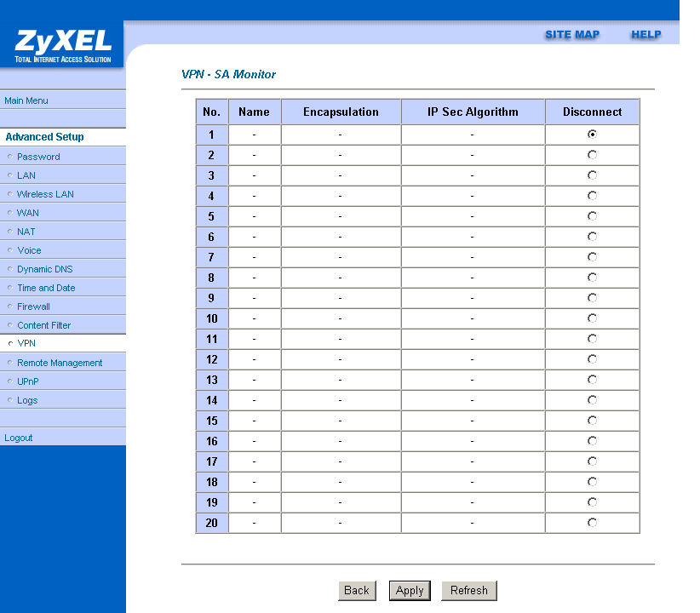Screen dimensions: 700x613
Task: Select VPN in the sidebar
Action: tap(26, 343)
